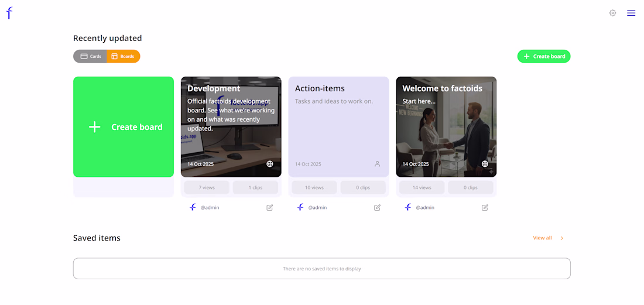Viewport: 644px width, 305px height.
Task: Click the Saved items heading
Action: 97,238
